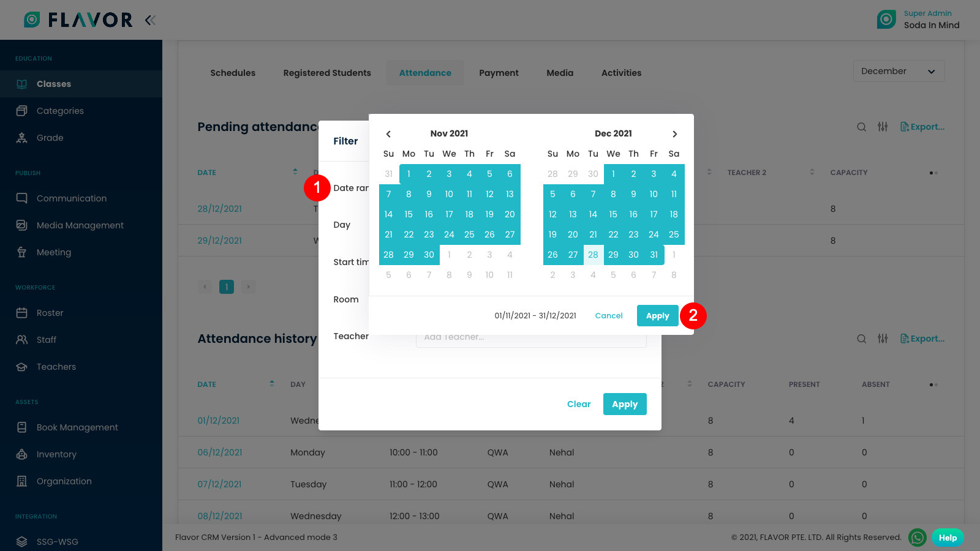Switch to Activities tab
980x551 pixels.
[x=621, y=73]
